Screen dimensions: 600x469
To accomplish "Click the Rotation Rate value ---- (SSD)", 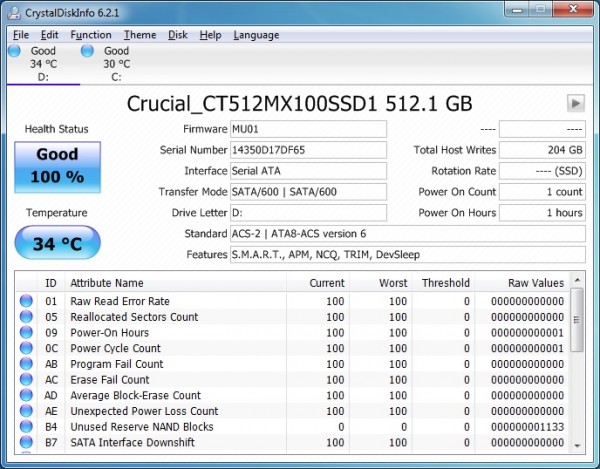I will coord(542,171).
